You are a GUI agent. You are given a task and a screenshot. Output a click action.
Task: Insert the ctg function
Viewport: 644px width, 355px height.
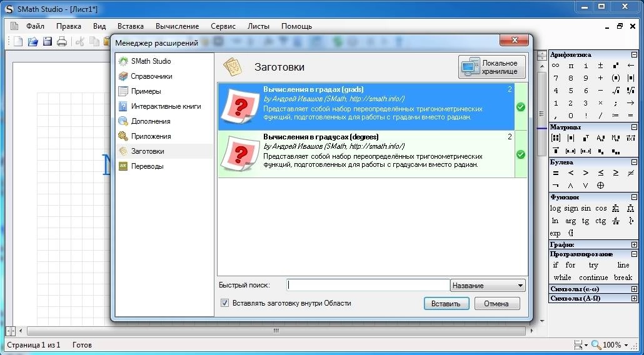(x=600, y=221)
